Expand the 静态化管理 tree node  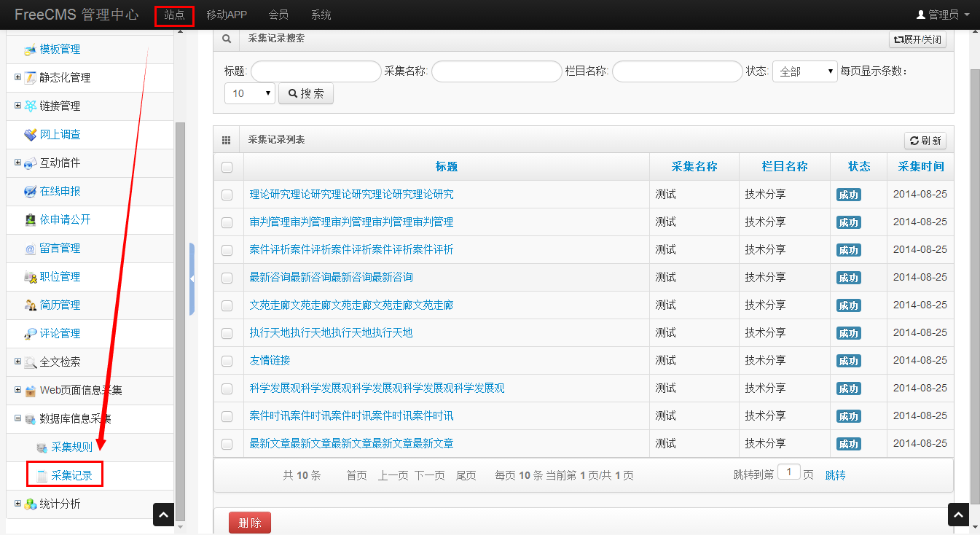[x=18, y=77]
